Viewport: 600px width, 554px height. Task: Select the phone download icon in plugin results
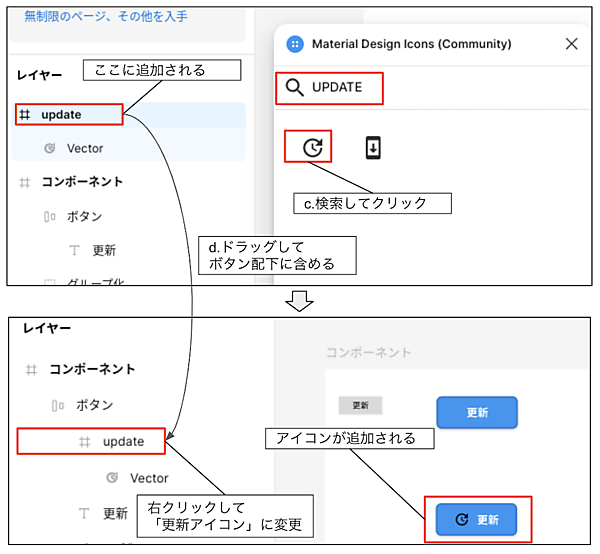(x=372, y=148)
